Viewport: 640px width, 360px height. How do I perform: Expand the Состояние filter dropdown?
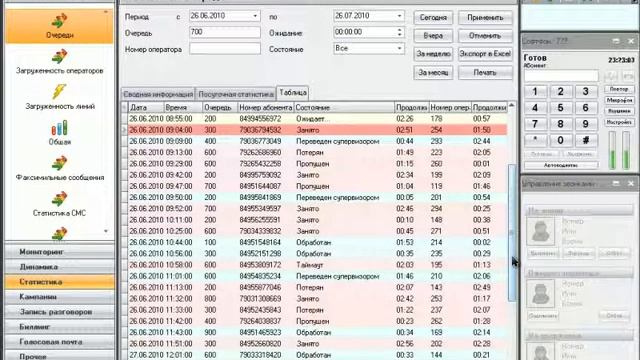tap(399, 48)
